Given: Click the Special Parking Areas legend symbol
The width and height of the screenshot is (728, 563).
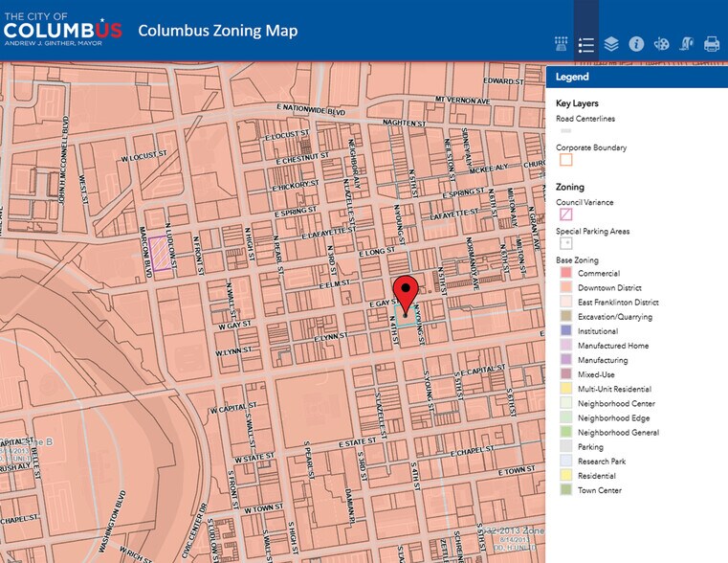Looking at the screenshot, I should coord(566,244).
